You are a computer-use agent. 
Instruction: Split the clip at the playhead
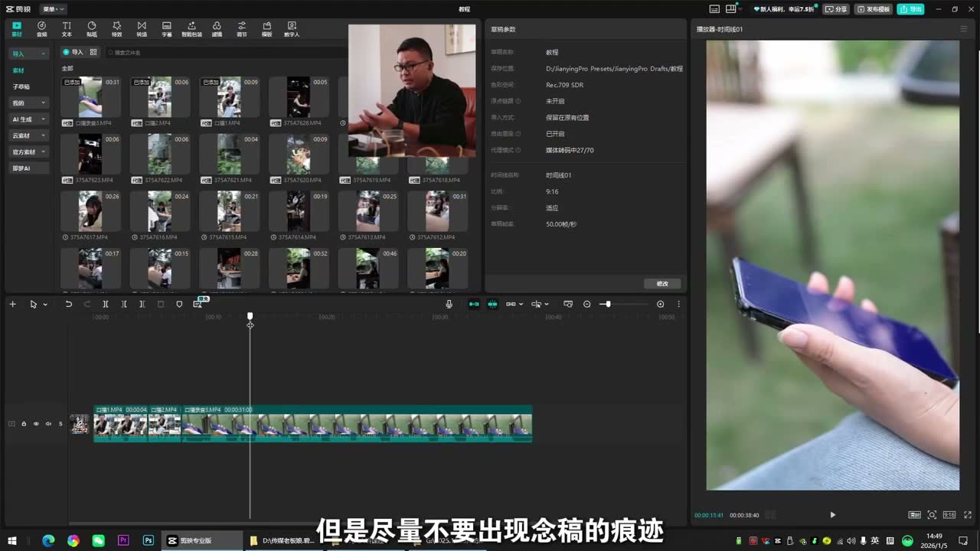[106, 304]
